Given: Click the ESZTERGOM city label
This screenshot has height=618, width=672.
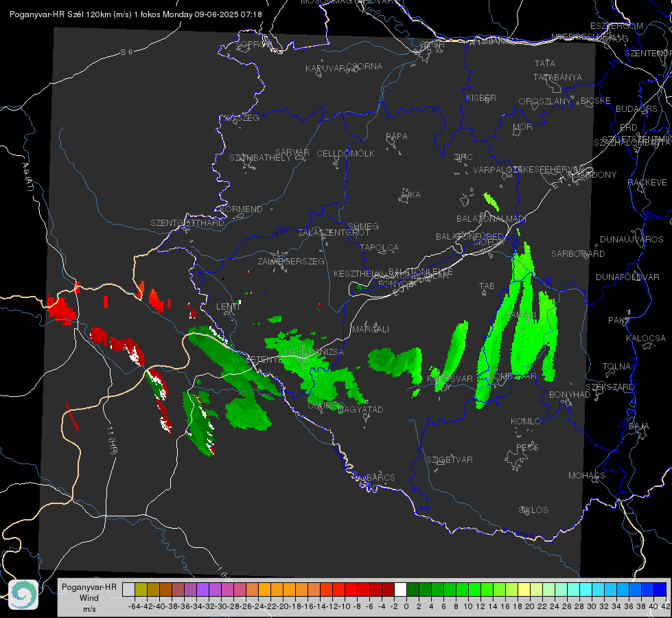Looking at the screenshot, I should (616, 26).
